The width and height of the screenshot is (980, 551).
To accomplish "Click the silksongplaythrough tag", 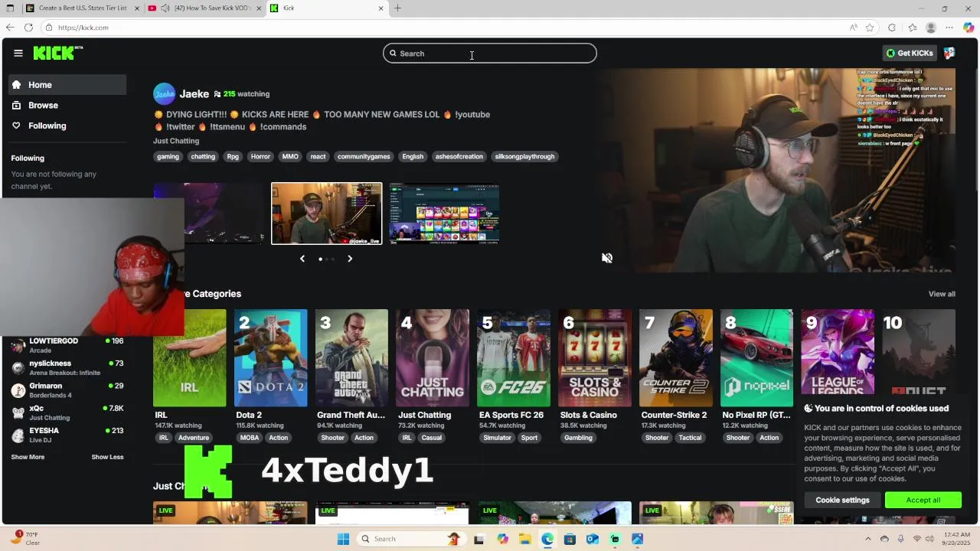I will pyautogui.click(x=524, y=156).
